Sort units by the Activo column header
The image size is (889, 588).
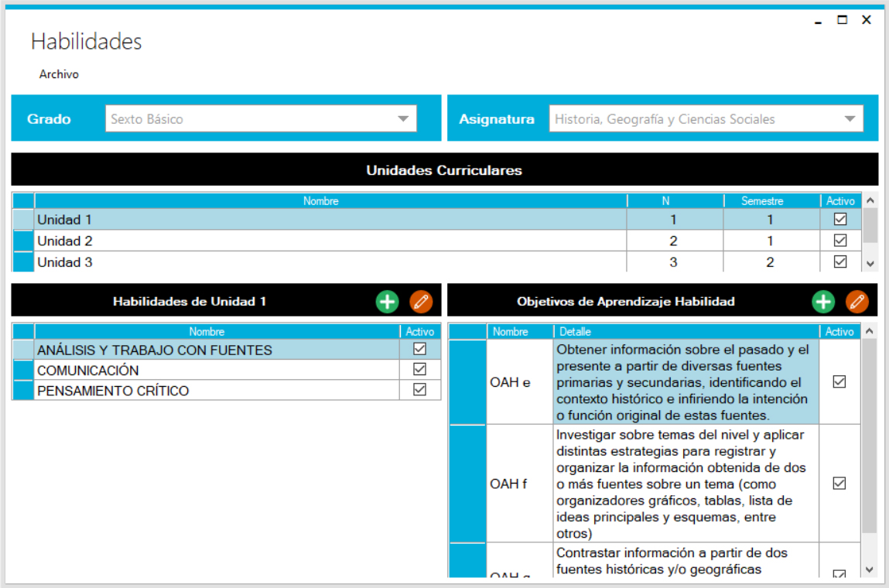(x=841, y=200)
